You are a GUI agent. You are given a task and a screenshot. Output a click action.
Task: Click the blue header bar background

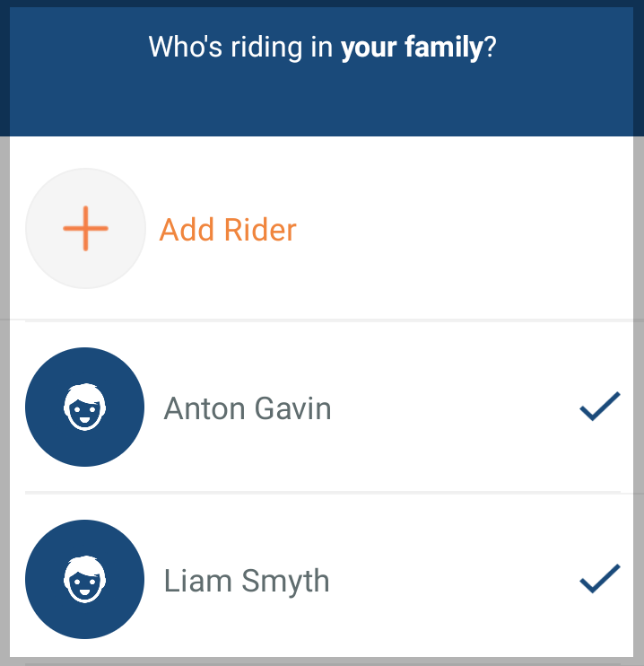(323, 103)
